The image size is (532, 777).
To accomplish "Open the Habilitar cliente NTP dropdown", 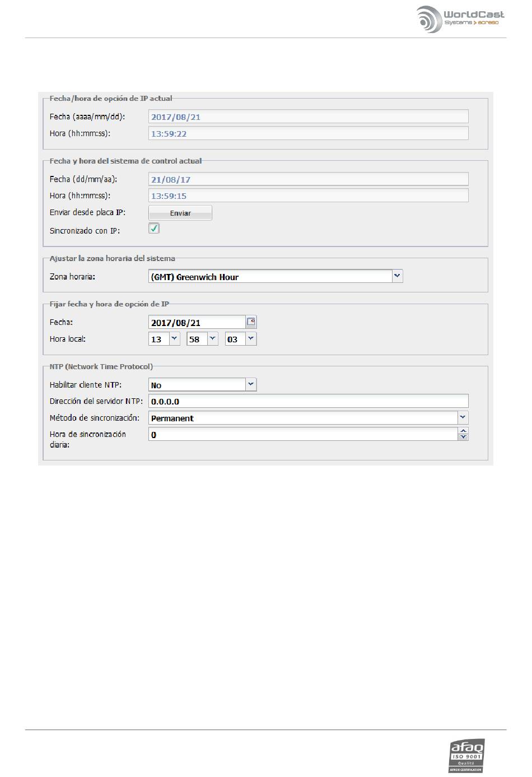I will [251, 384].
